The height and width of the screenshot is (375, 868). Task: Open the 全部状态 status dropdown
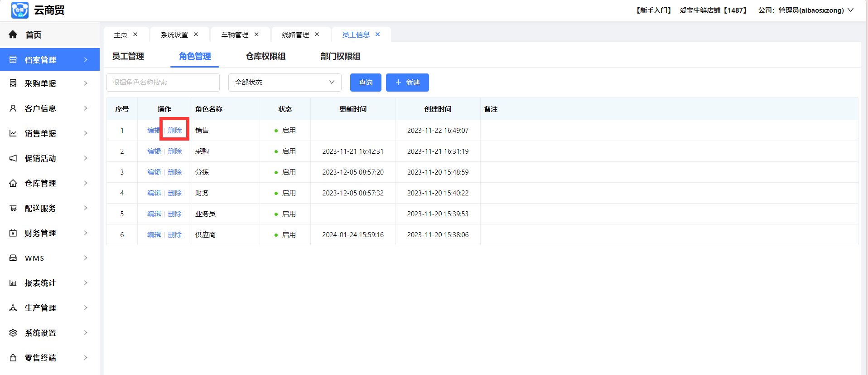click(x=285, y=83)
